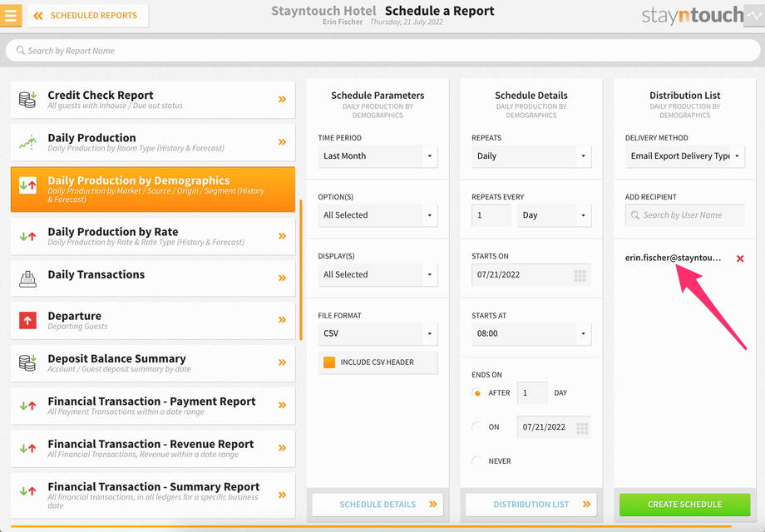Open the hamburger menu icon
765x532 pixels.
coord(11,15)
